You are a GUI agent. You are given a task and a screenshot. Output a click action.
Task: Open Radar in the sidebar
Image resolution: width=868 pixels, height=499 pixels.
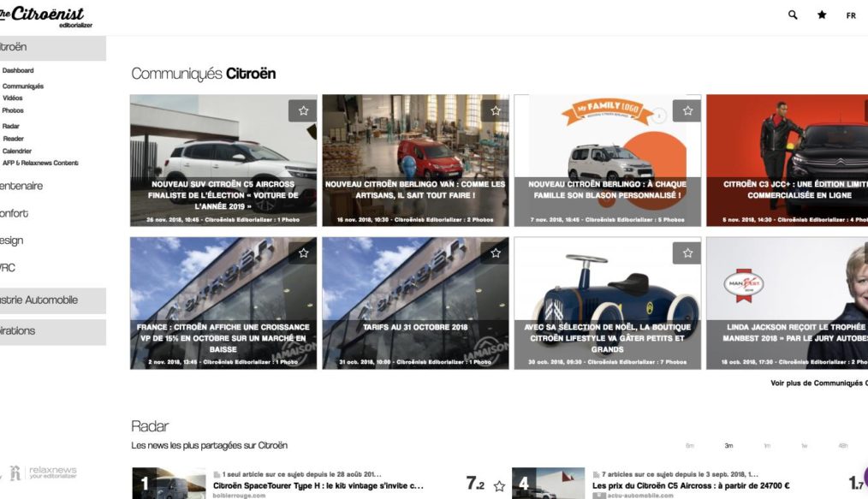coord(10,126)
